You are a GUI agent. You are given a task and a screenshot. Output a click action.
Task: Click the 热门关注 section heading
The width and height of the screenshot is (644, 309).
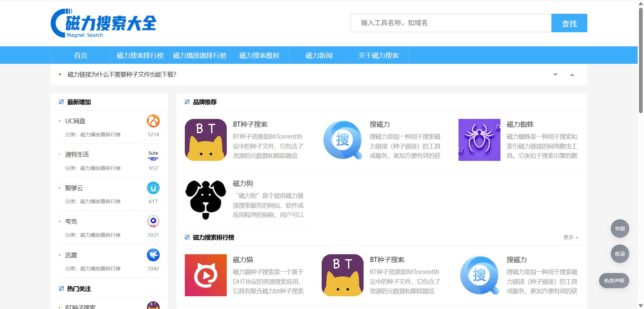pyautogui.click(x=79, y=289)
